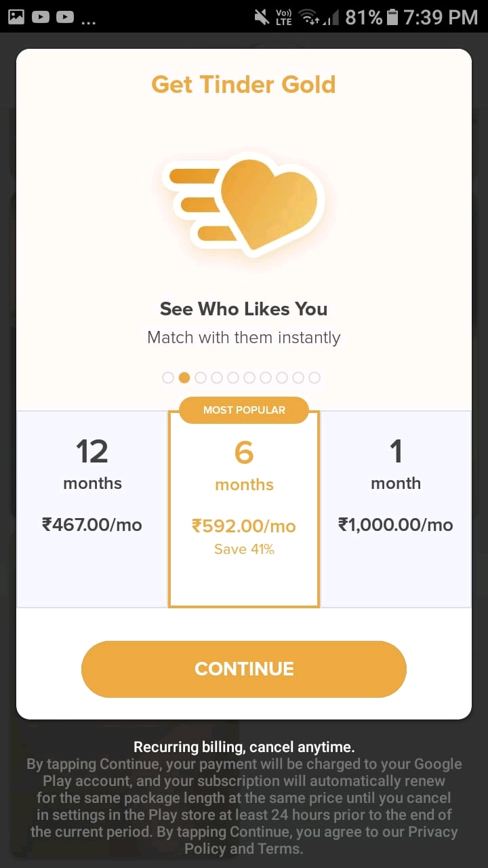Screen dimensions: 488x868
Task: Tap the battery indicator icon
Action: pos(392,17)
